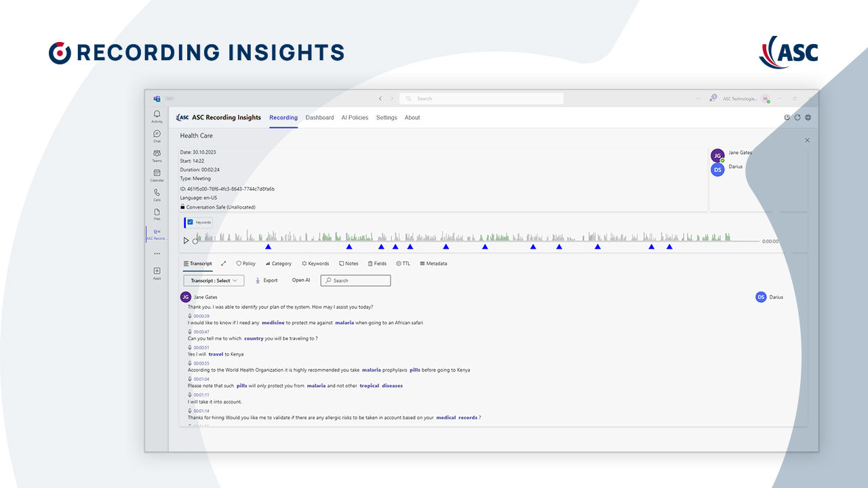
Task: Jump to timestamp 00:00:55
Action: point(201,364)
